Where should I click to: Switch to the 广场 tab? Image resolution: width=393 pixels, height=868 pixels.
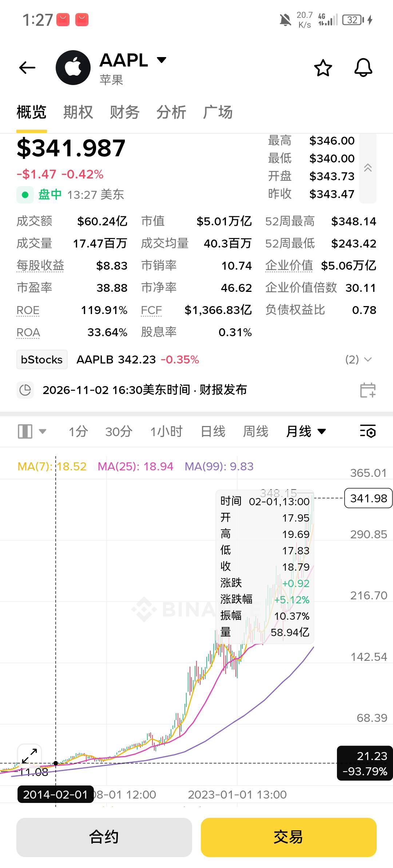pos(218,112)
